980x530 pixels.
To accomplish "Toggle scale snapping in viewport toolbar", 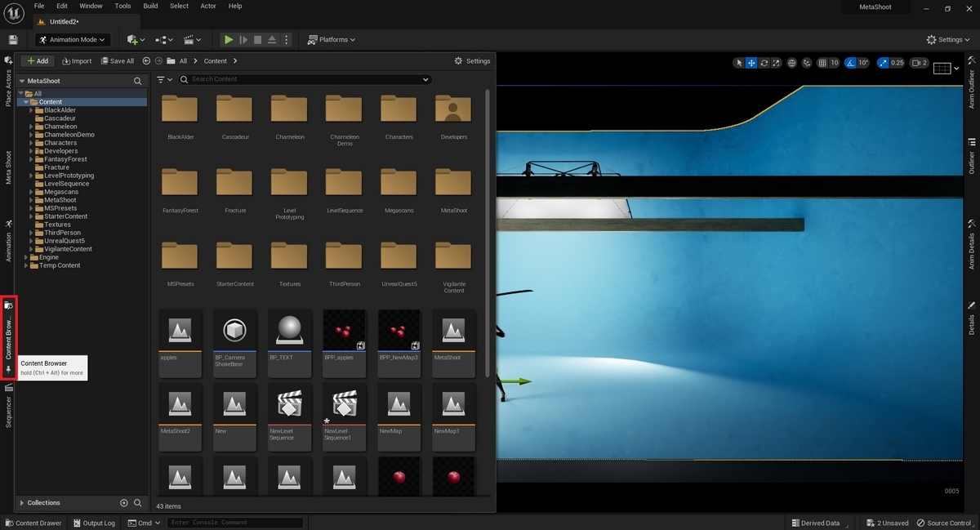I will pos(882,62).
